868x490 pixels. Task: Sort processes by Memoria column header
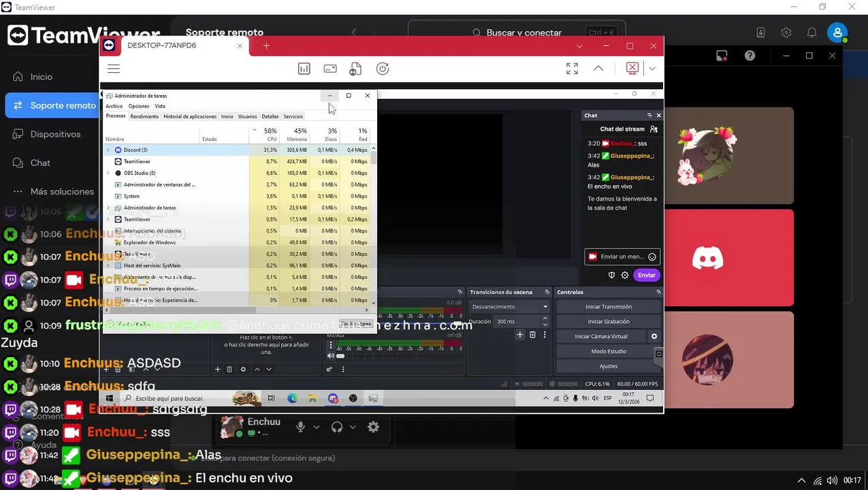click(294, 133)
